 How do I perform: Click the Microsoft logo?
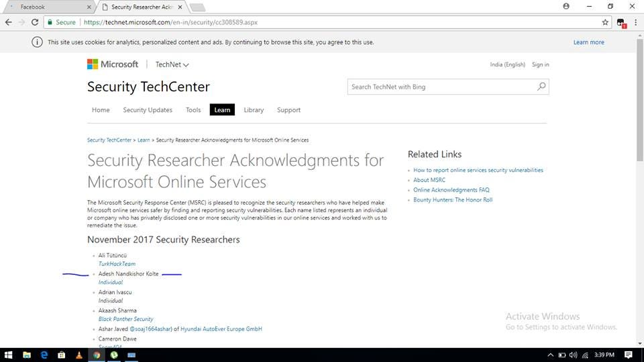point(113,64)
